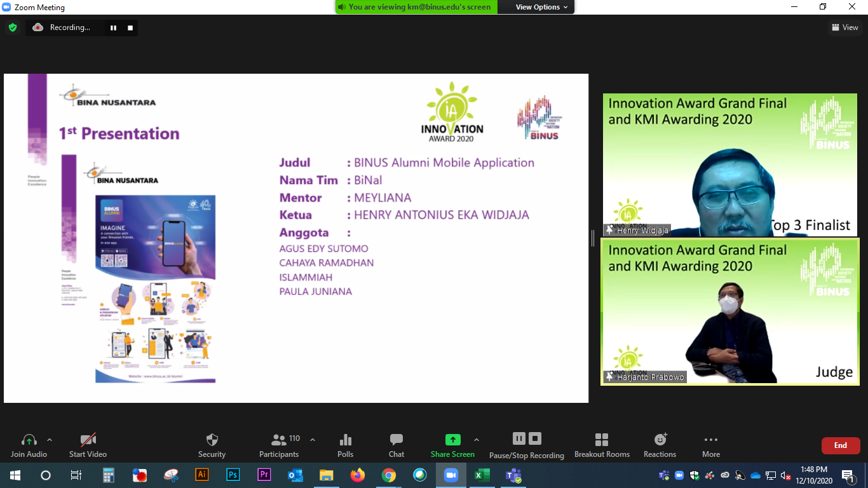Select Harjanto Prabowo's video thumbnail

pyautogui.click(x=729, y=311)
